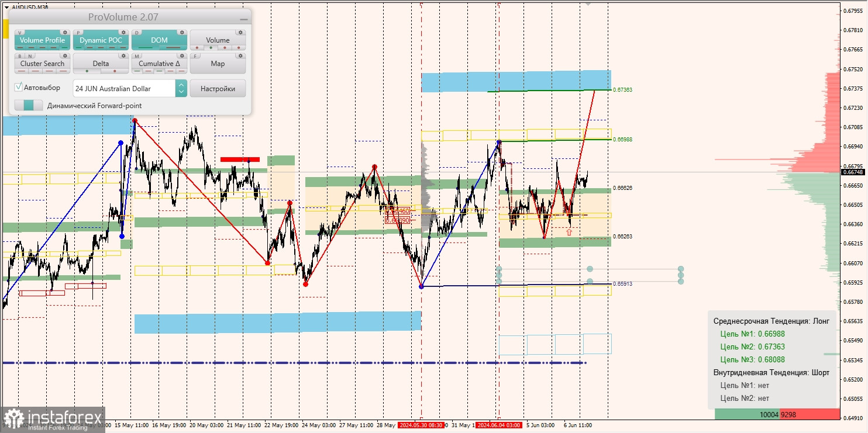This screenshot has width=868, height=433.
Task: Toggle the Dynamic POC indicator
Action: coord(101,40)
